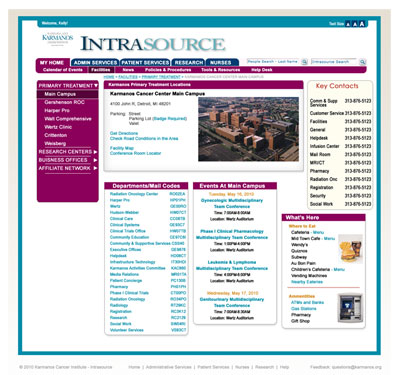Select the smallest text size icon
Viewport: 400px width, 375px height.
pos(348,24)
